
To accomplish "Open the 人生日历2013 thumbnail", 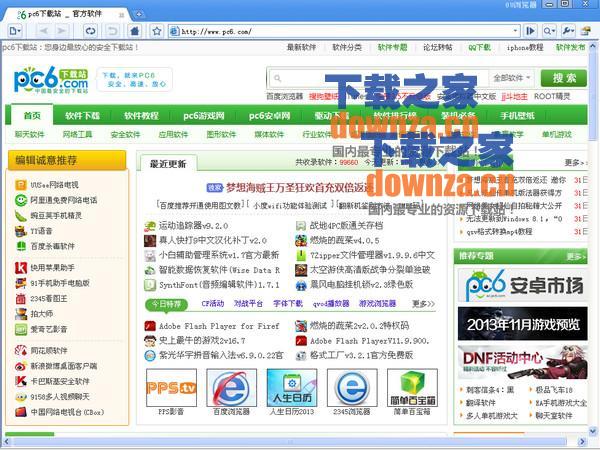I will [x=292, y=388].
